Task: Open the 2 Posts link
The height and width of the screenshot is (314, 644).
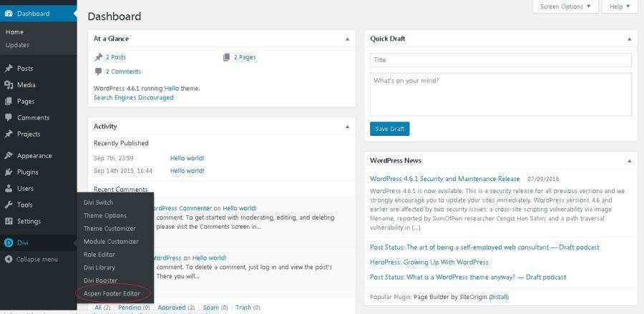Action: pos(116,57)
